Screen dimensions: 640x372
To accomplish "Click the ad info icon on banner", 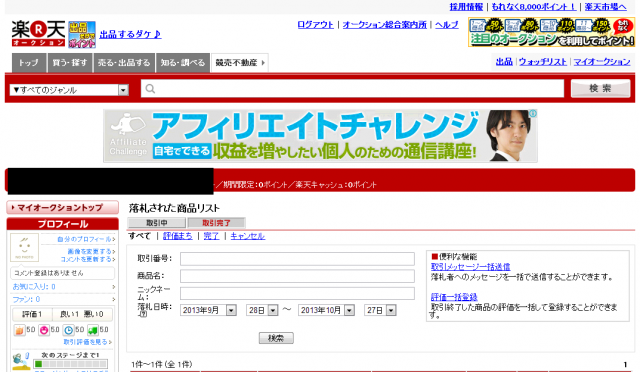I will pos(533,114).
